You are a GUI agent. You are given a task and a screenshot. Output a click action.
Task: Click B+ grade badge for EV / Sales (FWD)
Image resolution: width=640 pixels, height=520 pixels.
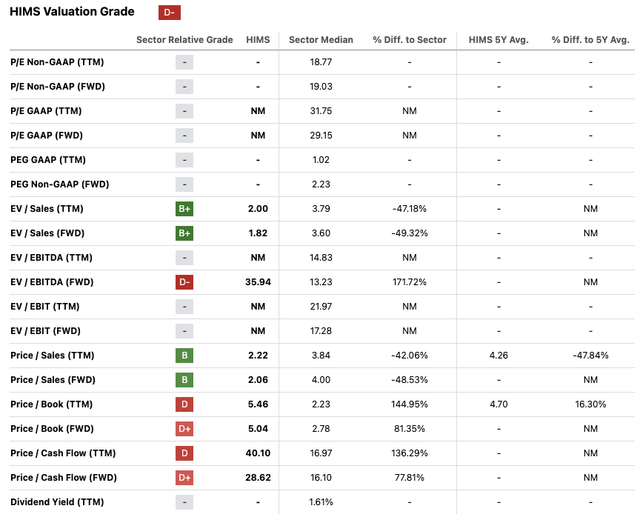(x=184, y=233)
